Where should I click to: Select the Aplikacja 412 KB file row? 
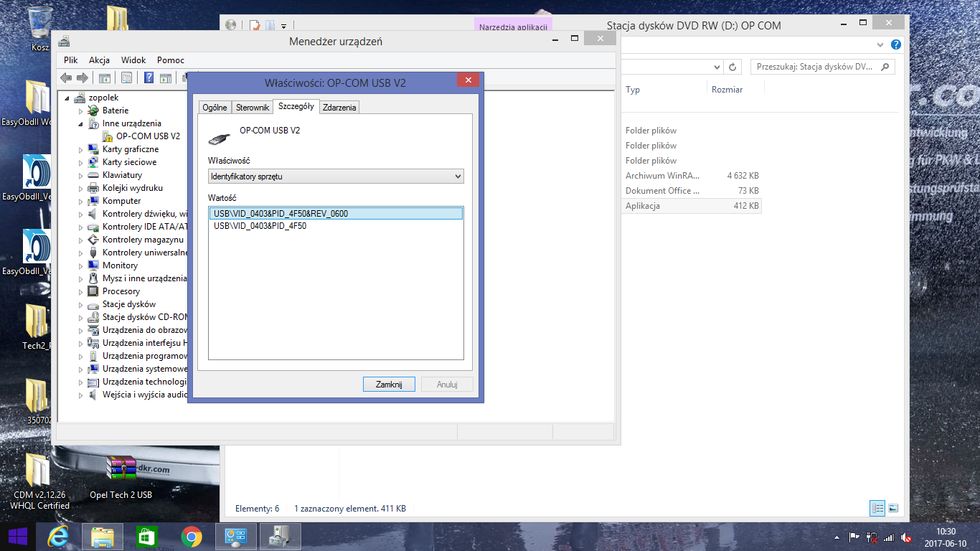click(x=692, y=206)
